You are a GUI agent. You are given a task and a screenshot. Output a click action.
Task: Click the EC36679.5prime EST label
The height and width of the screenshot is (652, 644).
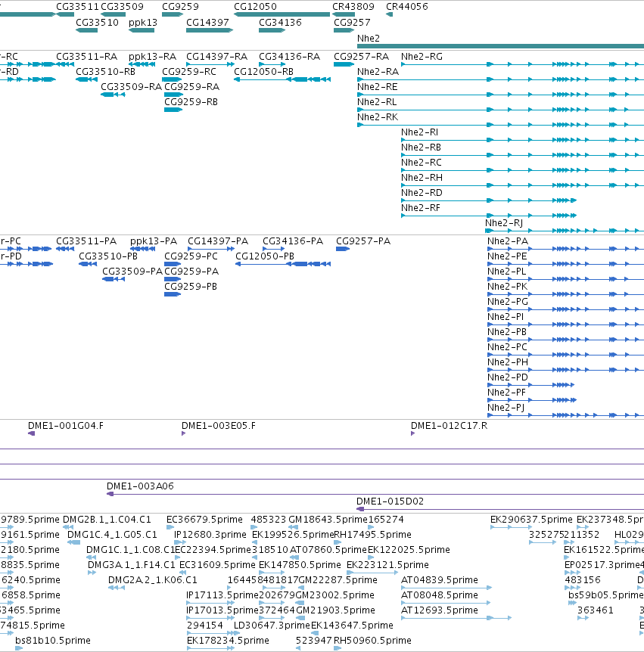pos(204,520)
